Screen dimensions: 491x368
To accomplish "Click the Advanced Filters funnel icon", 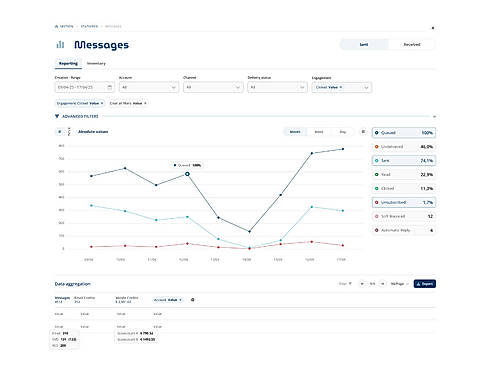I will click(57, 116).
